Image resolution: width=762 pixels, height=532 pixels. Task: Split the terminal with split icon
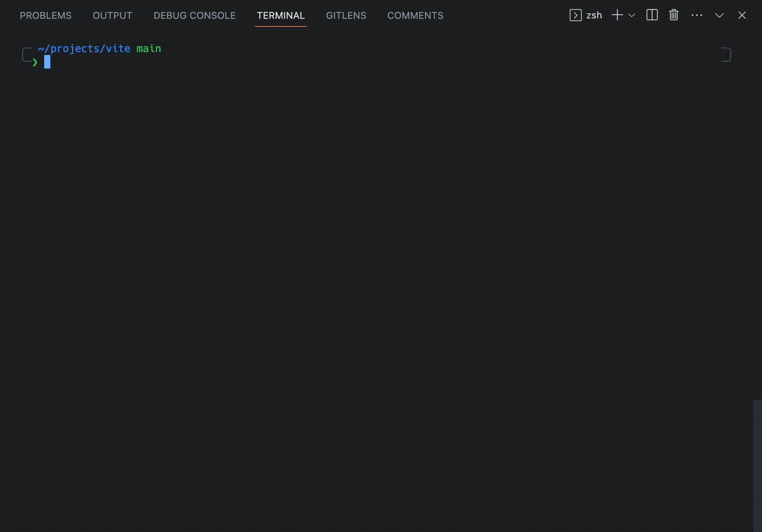[x=652, y=15]
